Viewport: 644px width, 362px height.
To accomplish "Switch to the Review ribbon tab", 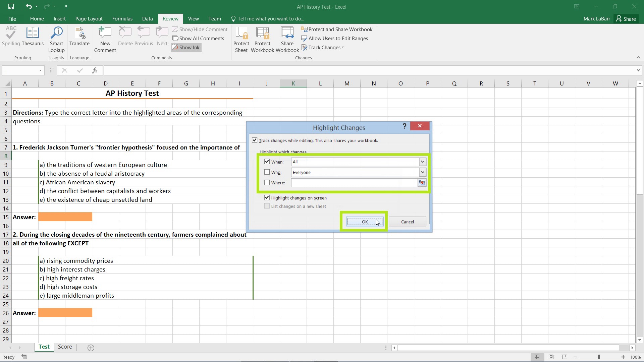I will click(x=170, y=18).
